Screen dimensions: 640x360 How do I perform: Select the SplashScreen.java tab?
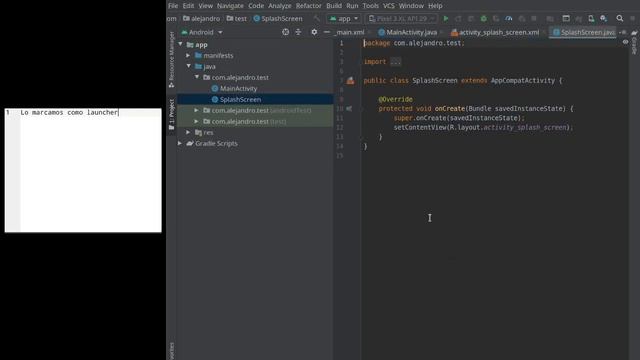pyautogui.click(x=584, y=32)
